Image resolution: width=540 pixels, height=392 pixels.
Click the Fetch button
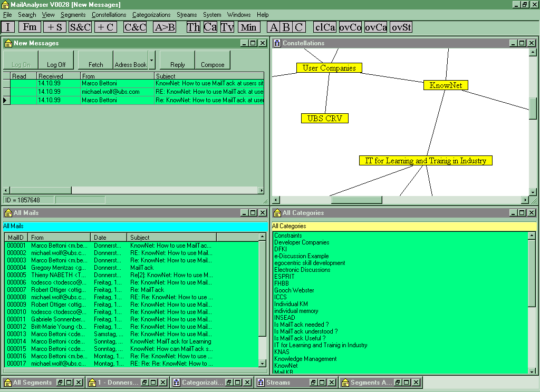click(x=96, y=60)
